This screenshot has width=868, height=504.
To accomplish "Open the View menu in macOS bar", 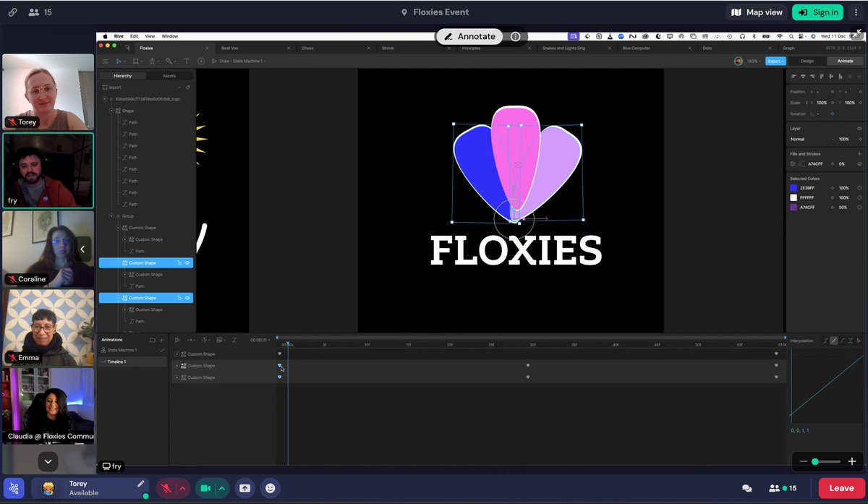I will click(150, 36).
